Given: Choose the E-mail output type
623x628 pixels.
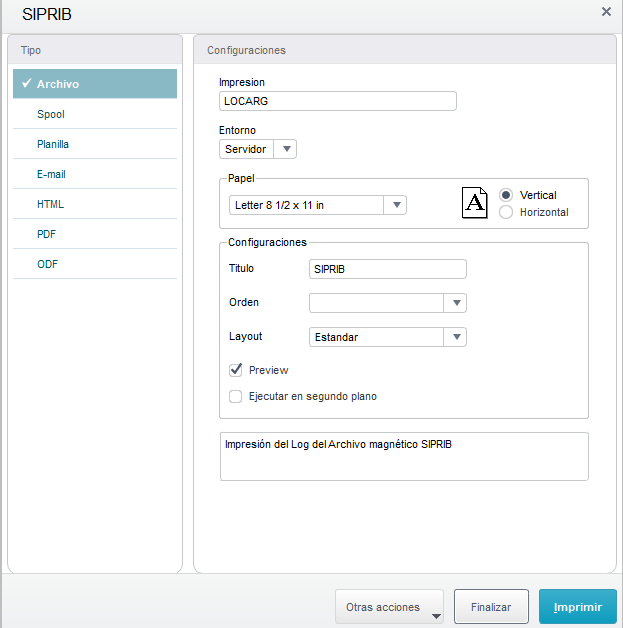Looking at the screenshot, I should 95,174.
